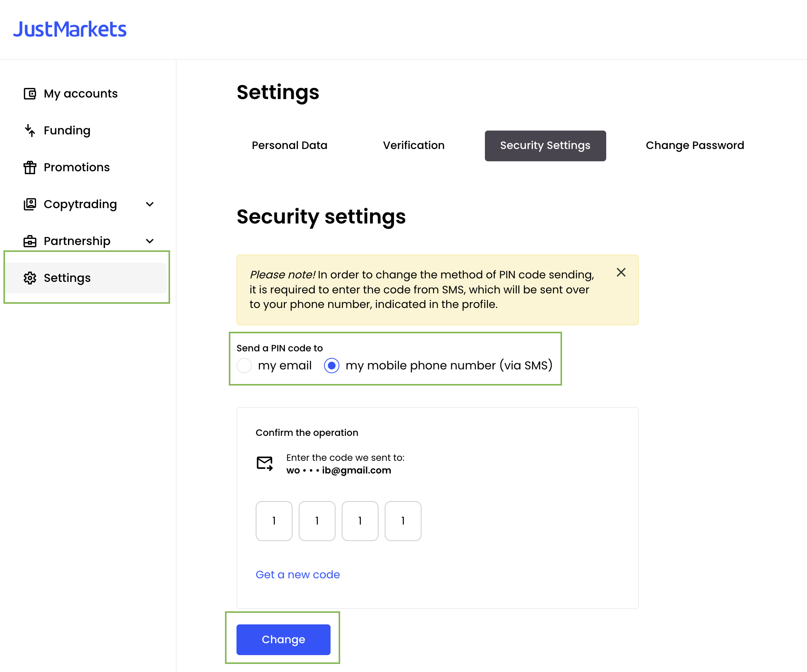Image resolution: width=807 pixels, height=672 pixels.
Task: Open the Verification tab
Action: (413, 145)
